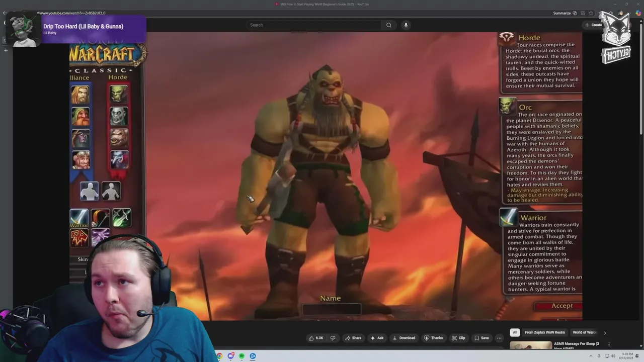Click the character Name input field
The image size is (644, 362).
point(331,309)
